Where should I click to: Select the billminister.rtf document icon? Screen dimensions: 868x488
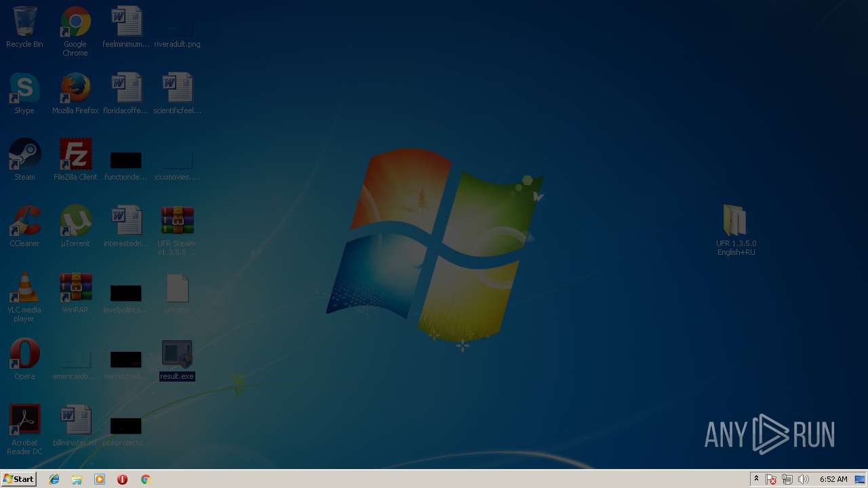coord(75,426)
